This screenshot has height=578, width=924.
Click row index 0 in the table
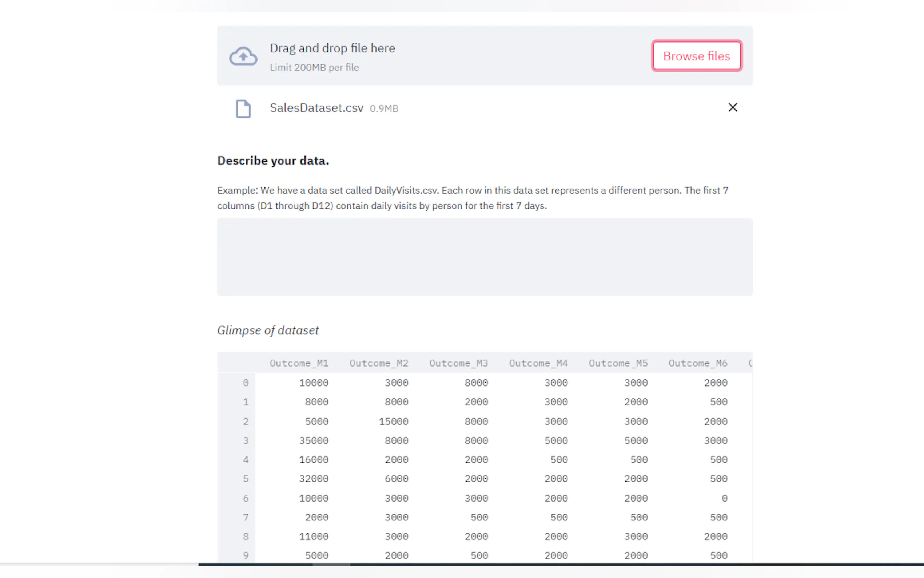(246, 383)
